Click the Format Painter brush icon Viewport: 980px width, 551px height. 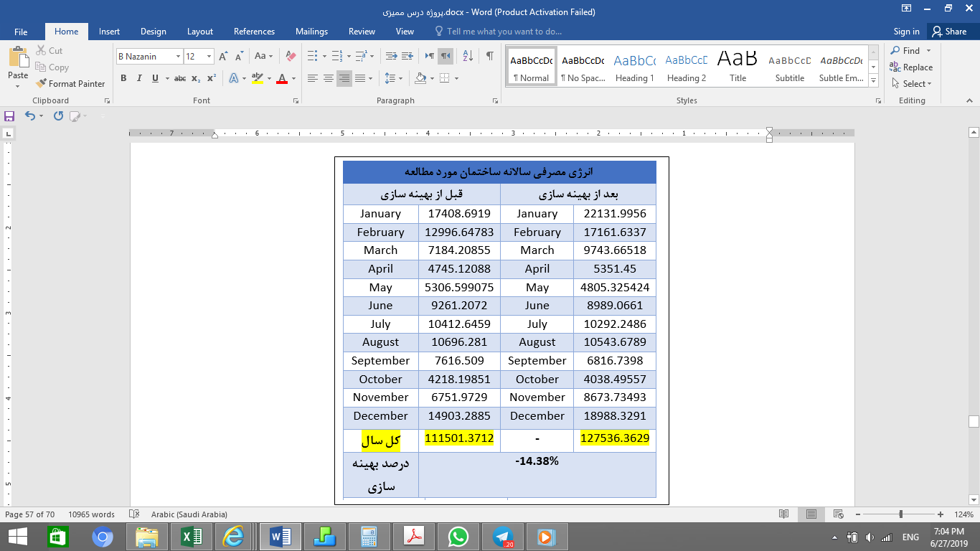click(41, 84)
